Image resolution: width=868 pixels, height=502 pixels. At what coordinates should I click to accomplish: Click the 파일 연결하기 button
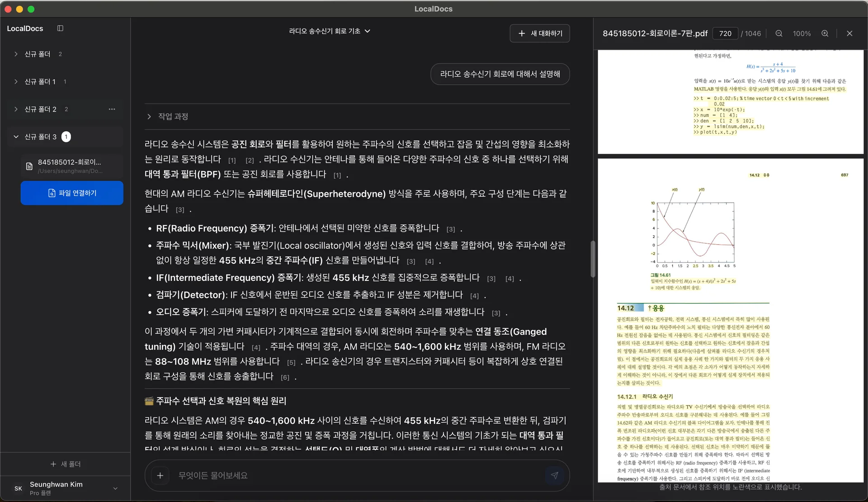click(x=71, y=193)
